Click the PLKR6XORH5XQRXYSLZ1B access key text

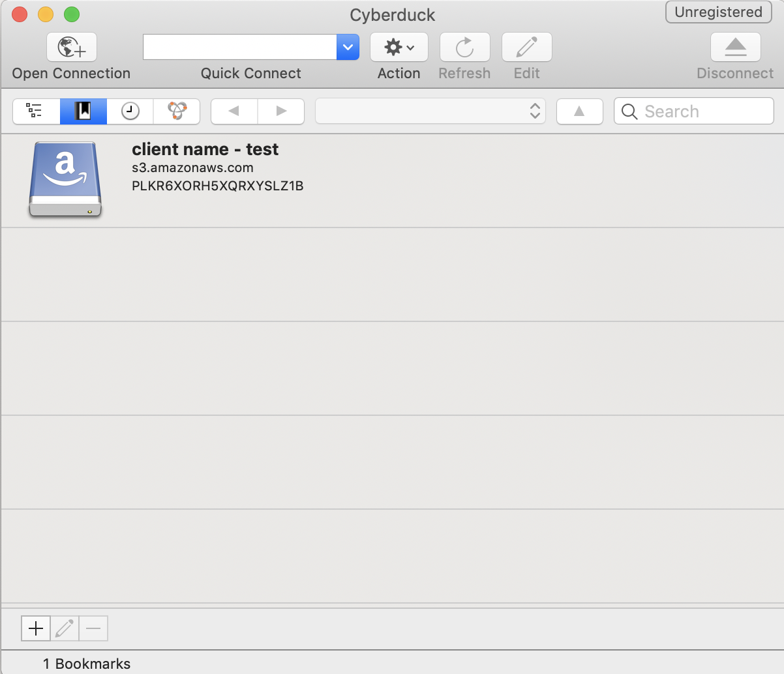point(218,186)
